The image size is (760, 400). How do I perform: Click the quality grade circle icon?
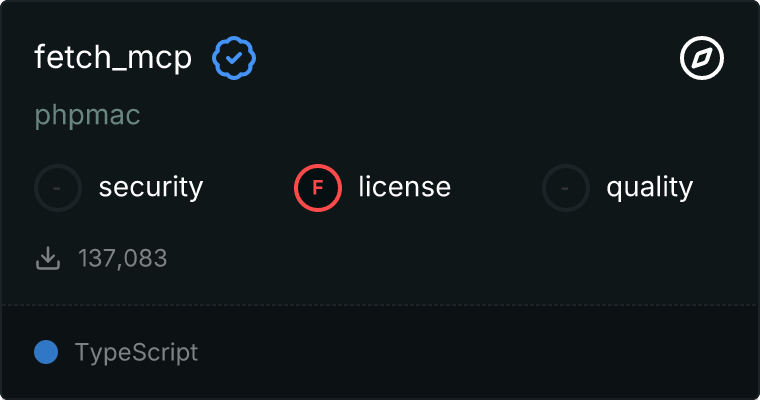(x=566, y=187)
